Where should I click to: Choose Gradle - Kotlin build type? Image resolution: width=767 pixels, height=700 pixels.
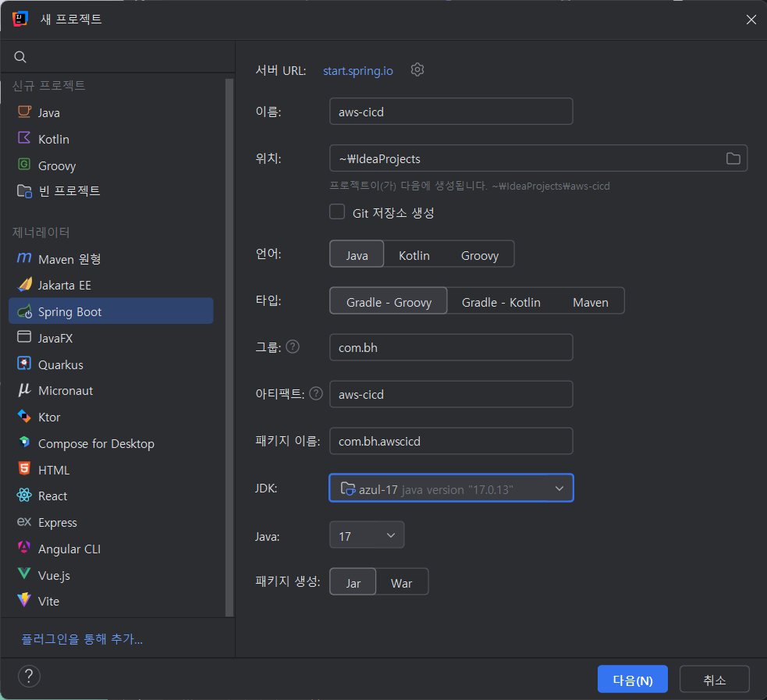pyautogui.click(x=501, y=301)
